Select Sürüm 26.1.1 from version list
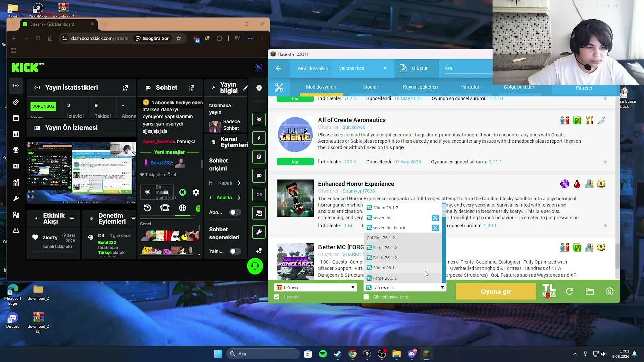Image resolution: width=644 pixels, height=362 pixels. (x=402, y=268)
